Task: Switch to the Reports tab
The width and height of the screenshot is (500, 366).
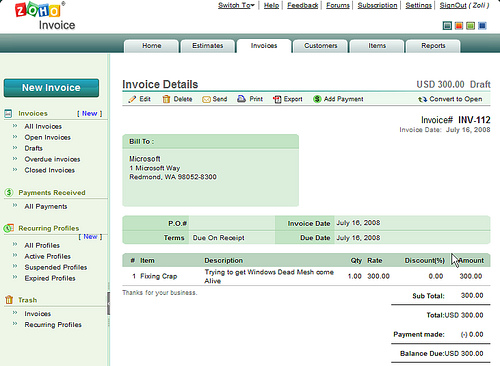Action: click(x=433, y=46)
